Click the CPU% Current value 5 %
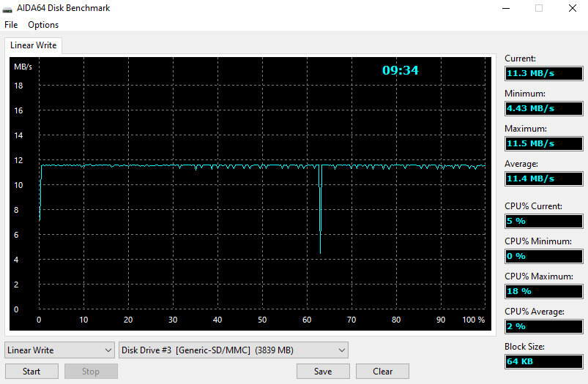This screenshot has height=384, width=588. point(544,221)
